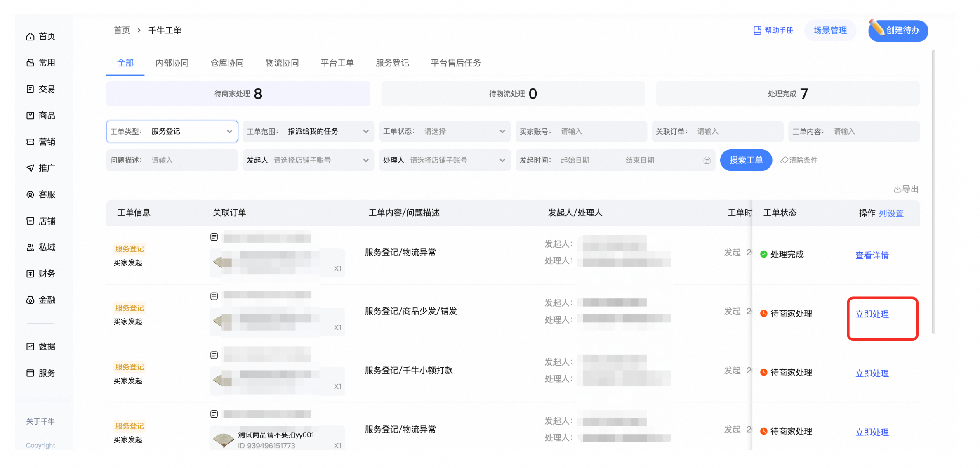Click the 起始日期 start date field

575,160
